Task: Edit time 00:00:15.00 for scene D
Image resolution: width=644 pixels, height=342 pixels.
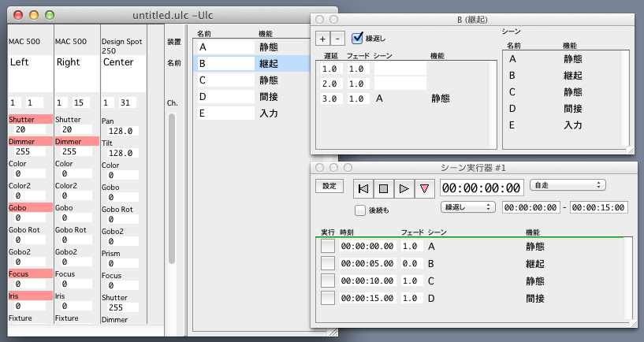Action: pyautogui.click(x=367, y=298)
